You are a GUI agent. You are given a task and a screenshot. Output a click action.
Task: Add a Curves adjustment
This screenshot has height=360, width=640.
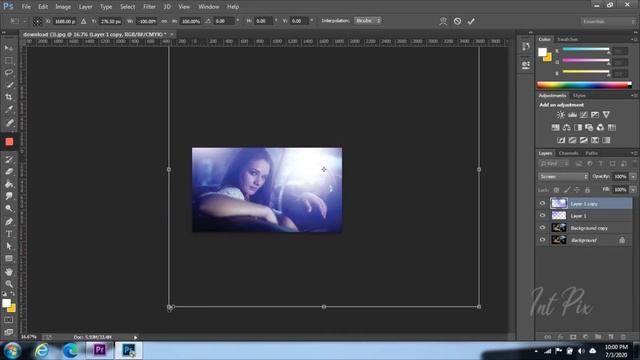click(x=584, y=115)
